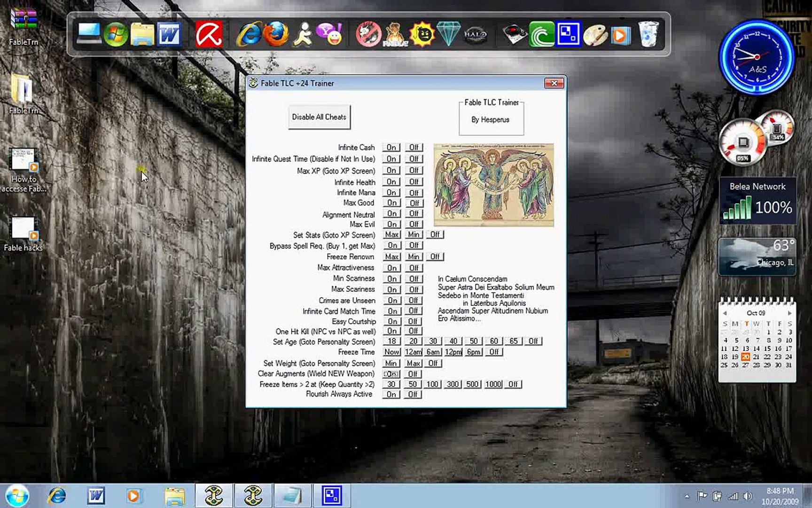Click the angels illustration in trainer
The height and width of the screenshot is (508, 812).
point(493,185)
